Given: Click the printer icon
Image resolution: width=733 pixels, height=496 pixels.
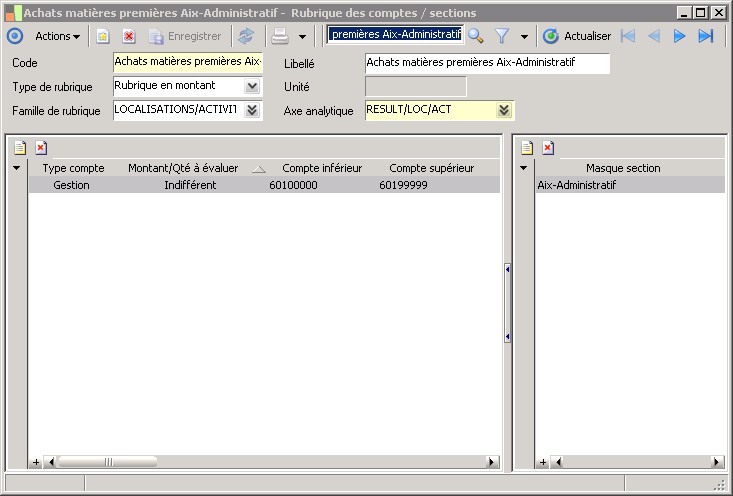Looking at the screenshot, I should 280,36.
